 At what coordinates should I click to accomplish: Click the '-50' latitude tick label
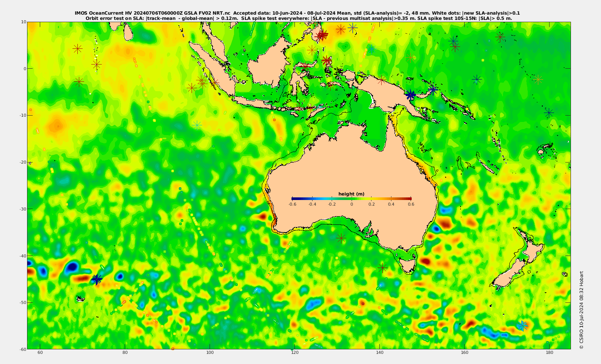point(23,302)
